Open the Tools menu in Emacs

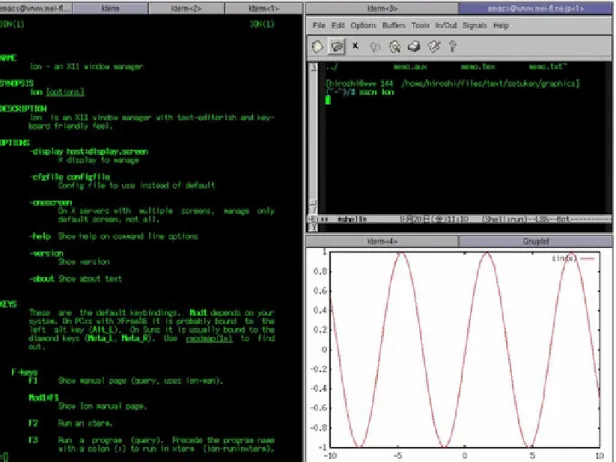point(420,26)
